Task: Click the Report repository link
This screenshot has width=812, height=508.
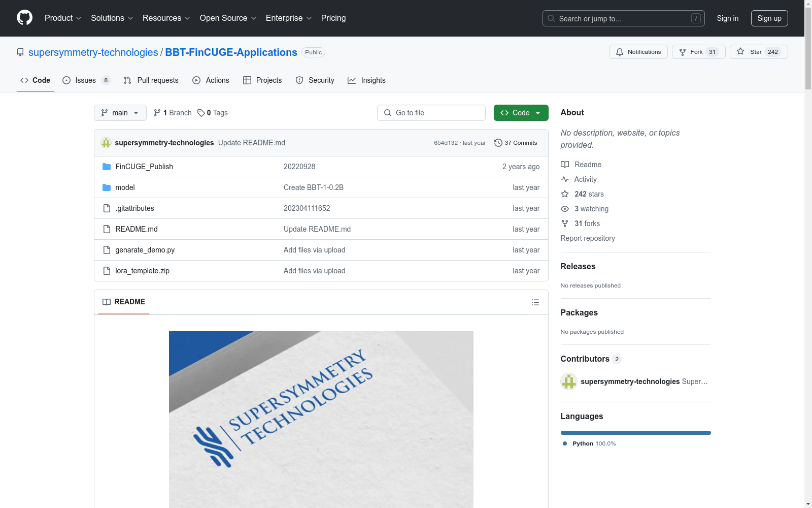Action: (x=588, y=238)
